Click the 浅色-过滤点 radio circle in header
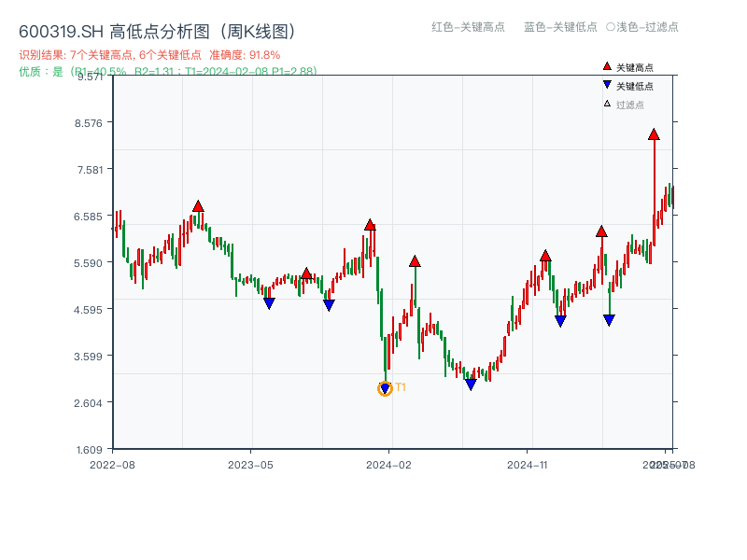The image size is (747, 560). coord(610,27)
